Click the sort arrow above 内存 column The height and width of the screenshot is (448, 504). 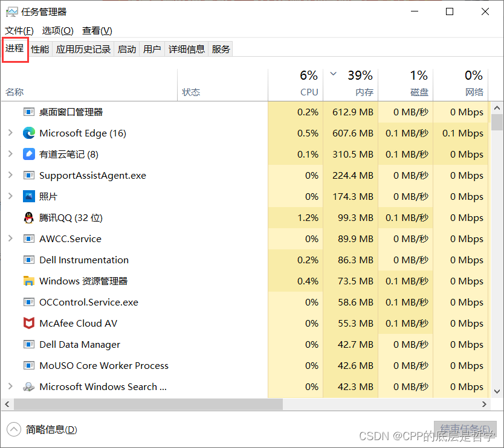point(334,74)
